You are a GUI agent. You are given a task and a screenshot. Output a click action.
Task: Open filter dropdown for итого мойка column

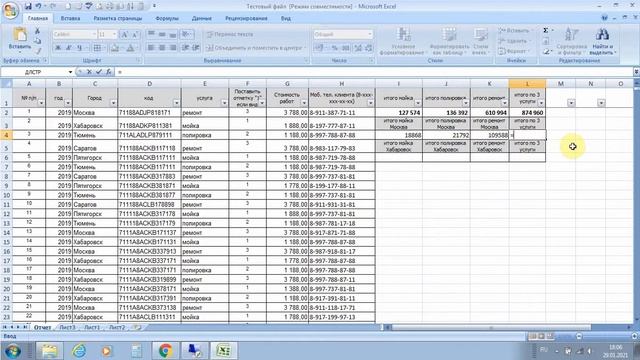[x=418, y=103]
